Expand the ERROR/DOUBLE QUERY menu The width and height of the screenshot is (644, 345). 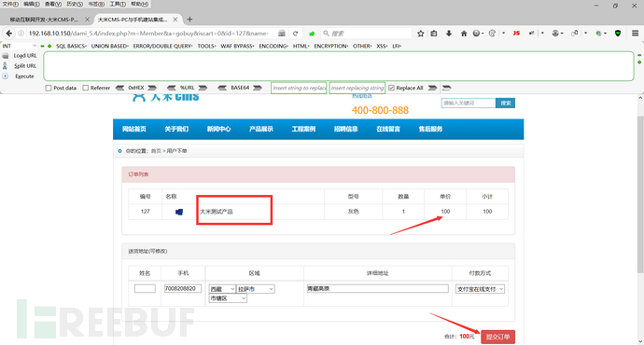(162, 46)
